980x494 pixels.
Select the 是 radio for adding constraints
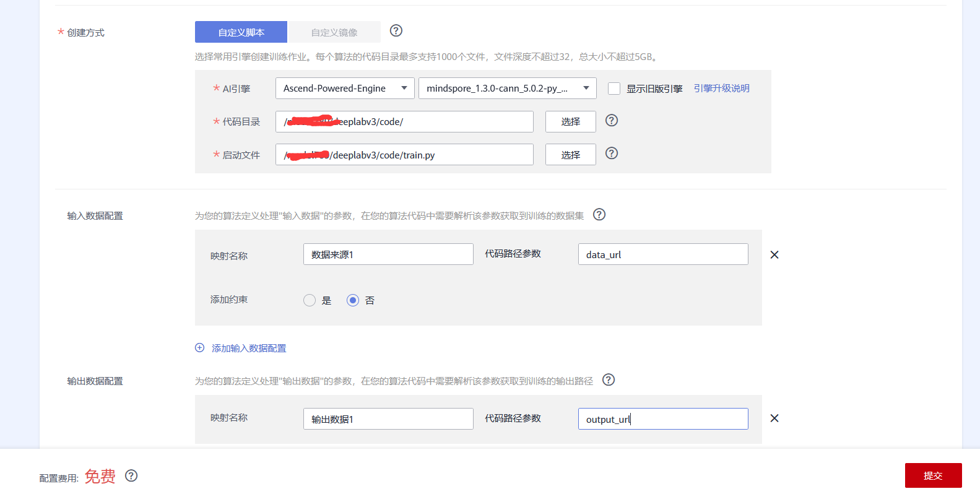tap(310, 300)
